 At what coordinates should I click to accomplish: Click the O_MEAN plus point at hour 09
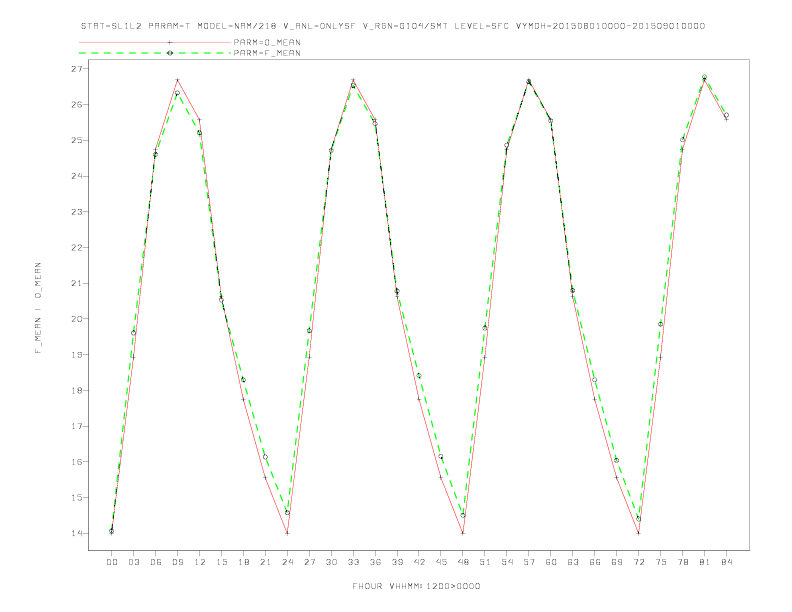[x=177, y=80]
